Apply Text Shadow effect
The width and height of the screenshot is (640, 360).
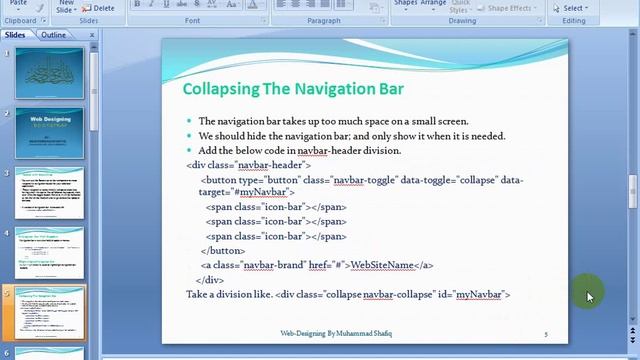pos(197,4)
